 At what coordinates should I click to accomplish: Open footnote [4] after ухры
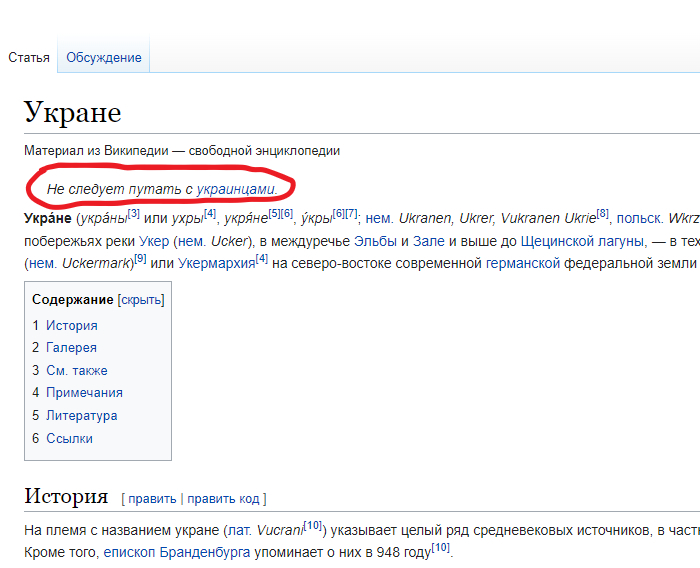[x=210, y=213]
